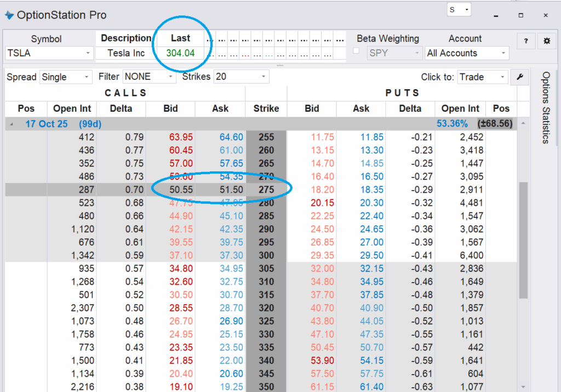The image size is (561, 392).
Task: Open the TSLA symbol dropdown
Action: (88, 53)
